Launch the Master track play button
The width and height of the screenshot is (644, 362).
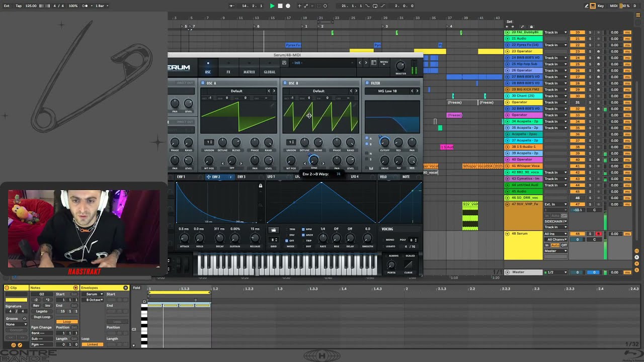(507, 272)
